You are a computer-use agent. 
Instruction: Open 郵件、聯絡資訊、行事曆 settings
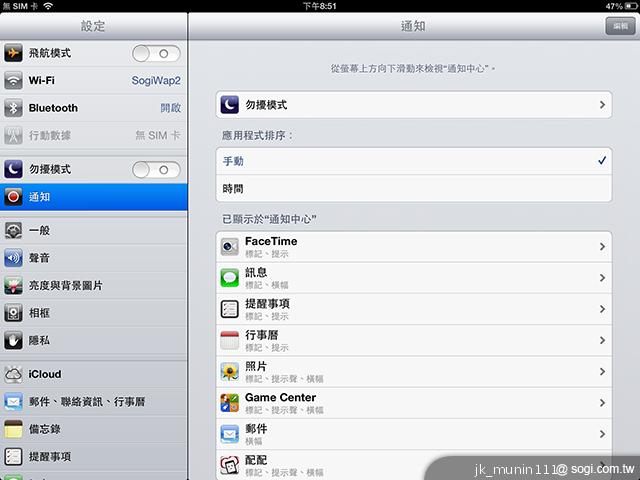(93, 402)
